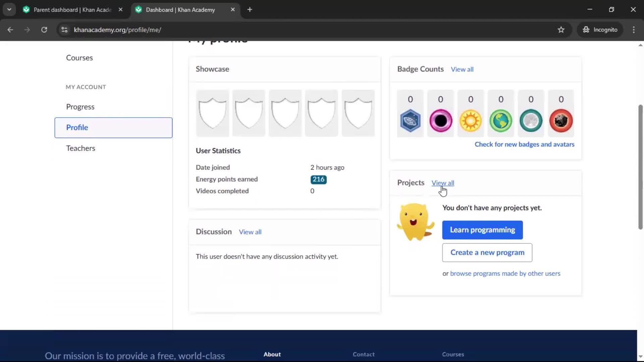Open a new tab with plus icon
Screen dimensions: 644x362
(250, 10)
